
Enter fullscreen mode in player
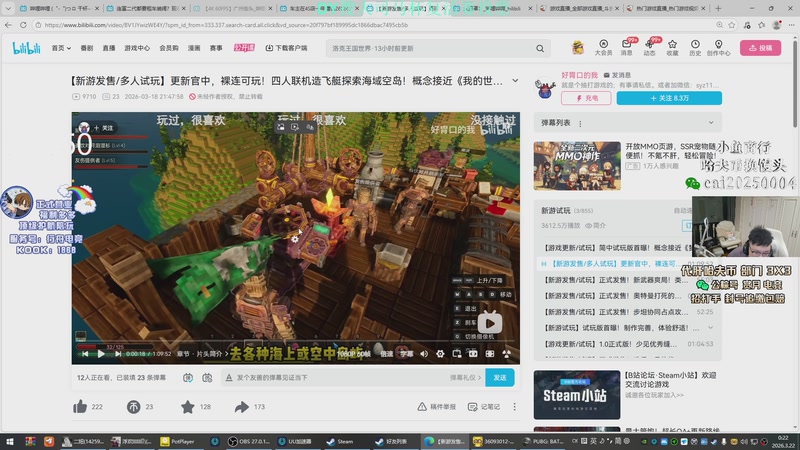tap(507, 354)
